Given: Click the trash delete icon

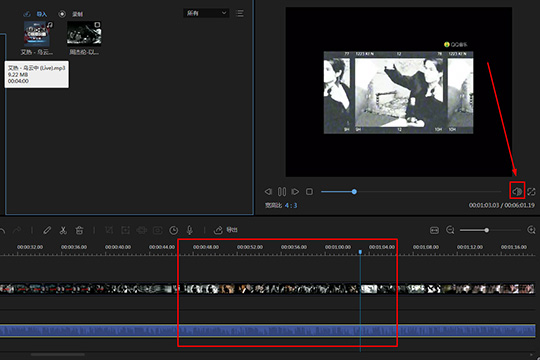Looking at the screenshot, I should coord(79,230).
